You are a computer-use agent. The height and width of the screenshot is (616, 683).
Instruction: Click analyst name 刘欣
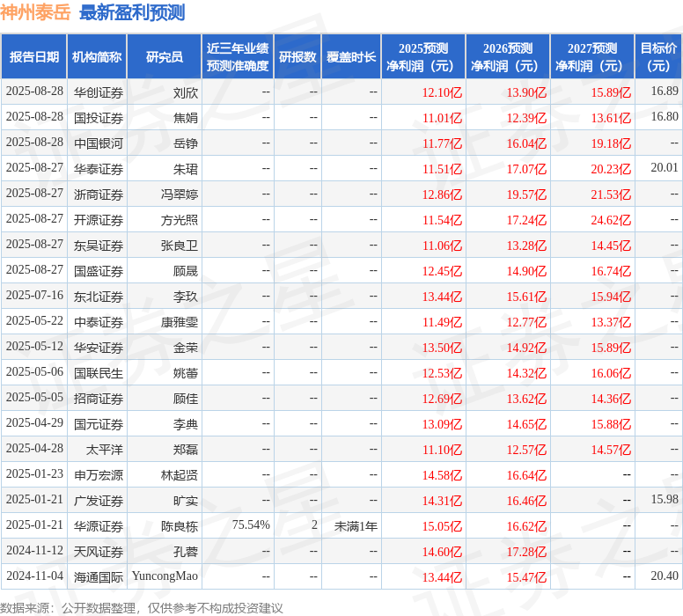186,92
